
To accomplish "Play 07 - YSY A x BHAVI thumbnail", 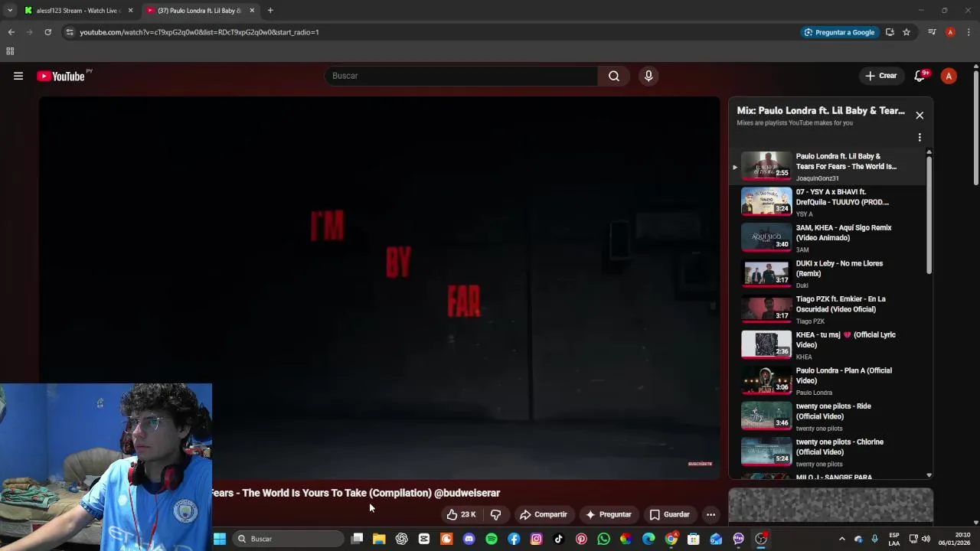I will pos(766,201).
